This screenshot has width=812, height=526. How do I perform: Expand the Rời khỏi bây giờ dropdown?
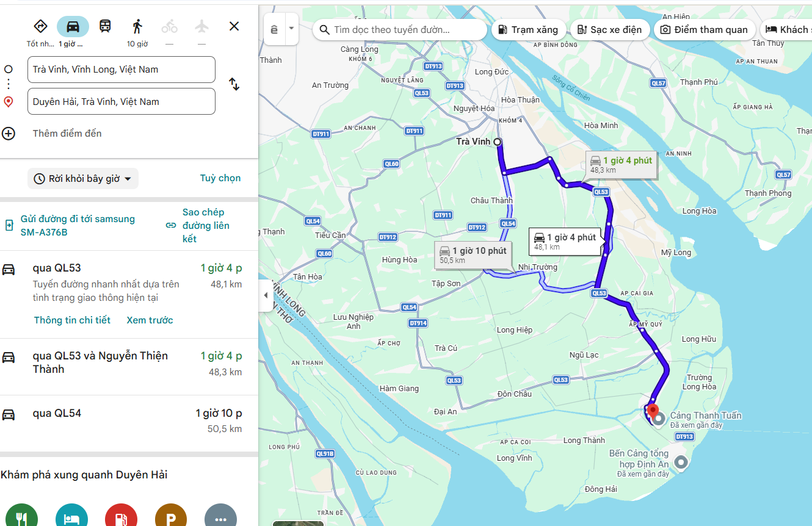click(x=83, y=179)
